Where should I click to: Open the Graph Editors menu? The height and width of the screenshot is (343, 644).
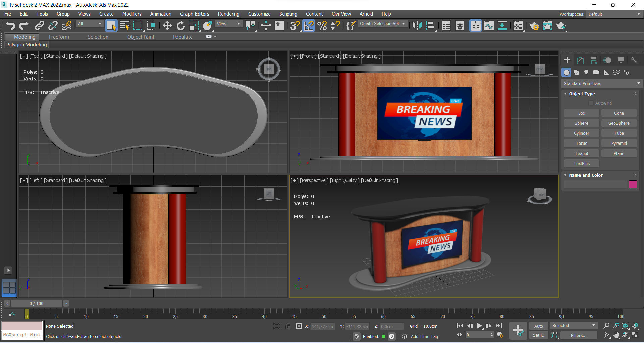coord(195,14)
